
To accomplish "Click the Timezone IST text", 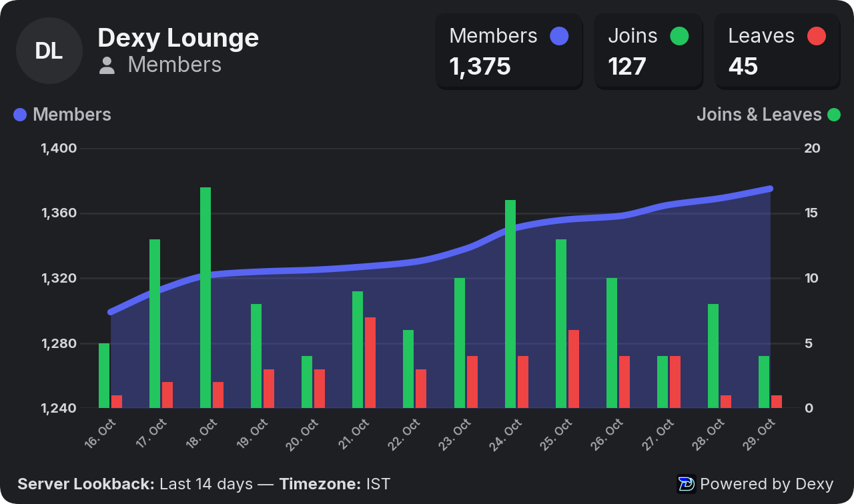I will (335, 484).
